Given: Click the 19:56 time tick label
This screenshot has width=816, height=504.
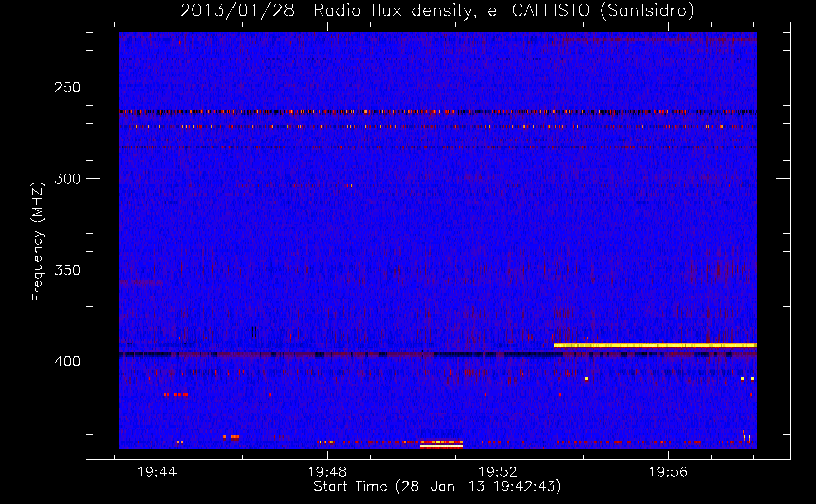Looking at the screenshot, I should (x=668, y=472).
